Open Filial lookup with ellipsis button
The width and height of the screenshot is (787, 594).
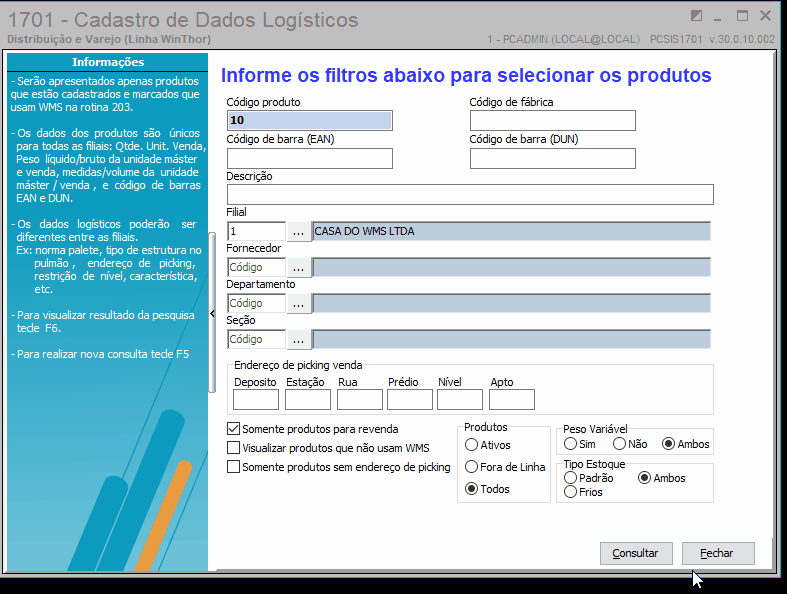[x=299, y=231]
